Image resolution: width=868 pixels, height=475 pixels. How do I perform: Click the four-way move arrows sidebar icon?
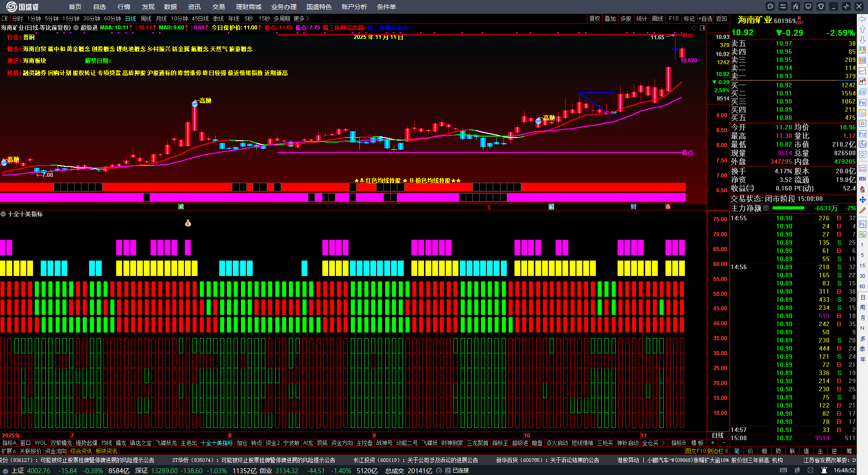[x=863, y=199]
